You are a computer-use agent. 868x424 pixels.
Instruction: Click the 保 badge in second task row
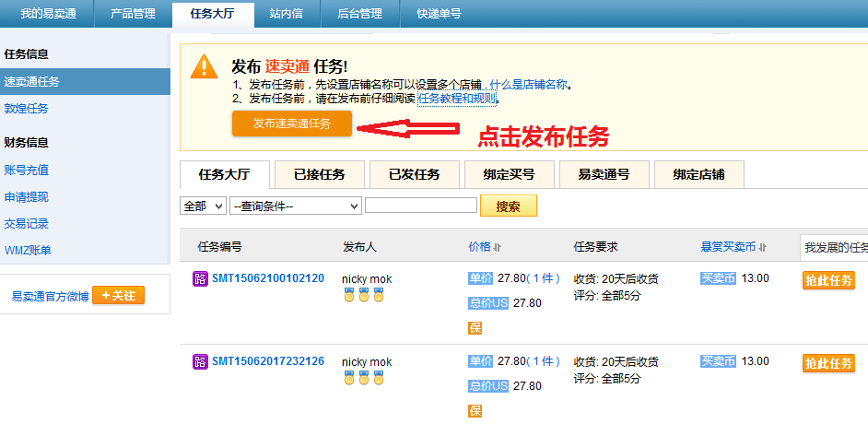point(475,410)
